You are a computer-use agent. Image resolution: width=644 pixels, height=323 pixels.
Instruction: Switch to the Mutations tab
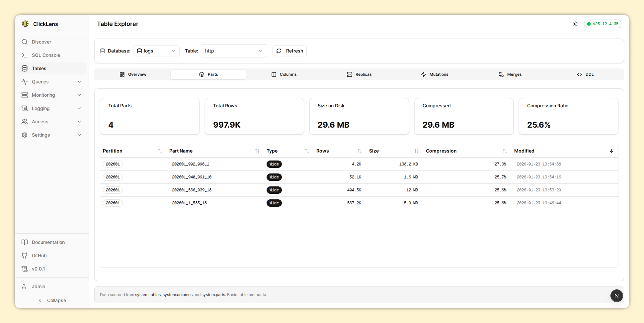(435, 74)
